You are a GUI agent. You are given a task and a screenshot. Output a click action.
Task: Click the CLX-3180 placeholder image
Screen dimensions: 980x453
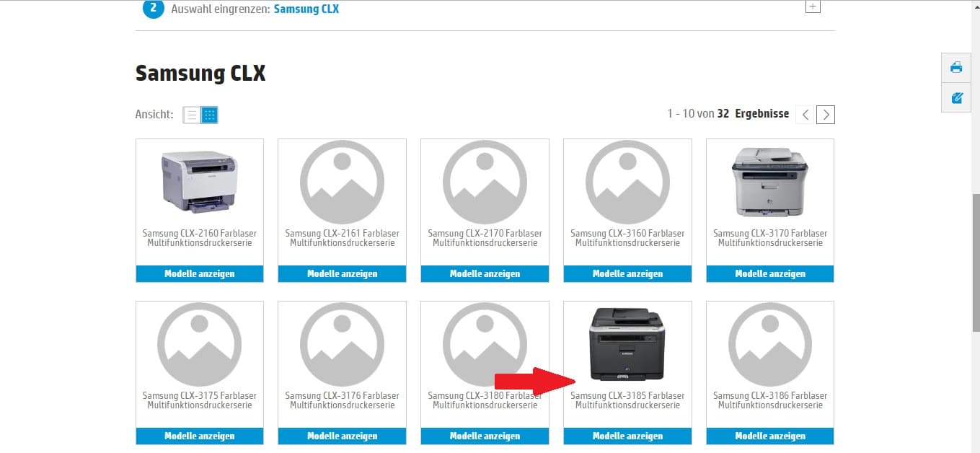[x=485, y=344]
